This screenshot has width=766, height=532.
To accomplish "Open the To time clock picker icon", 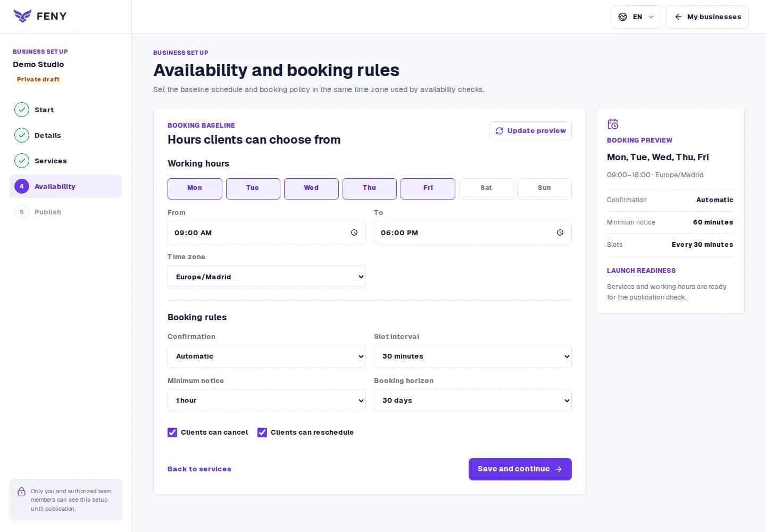I will [x=560, y=232].
